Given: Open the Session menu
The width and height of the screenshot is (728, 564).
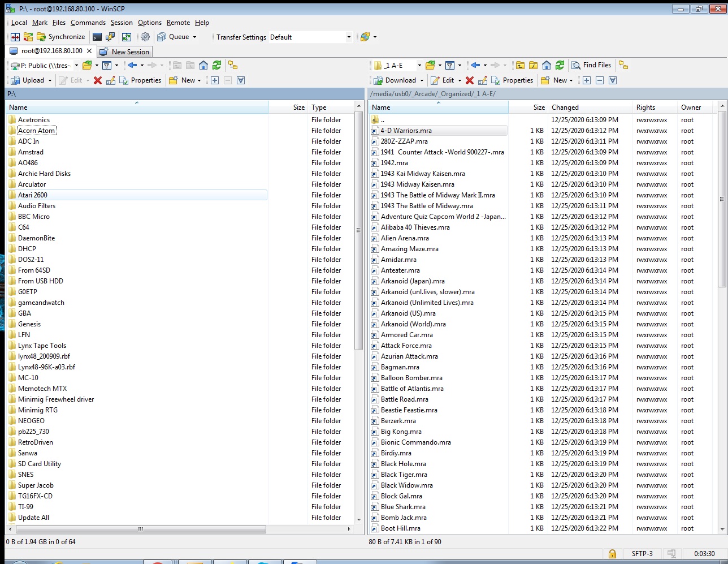Looking at the screenshot, I should [122, 23].
